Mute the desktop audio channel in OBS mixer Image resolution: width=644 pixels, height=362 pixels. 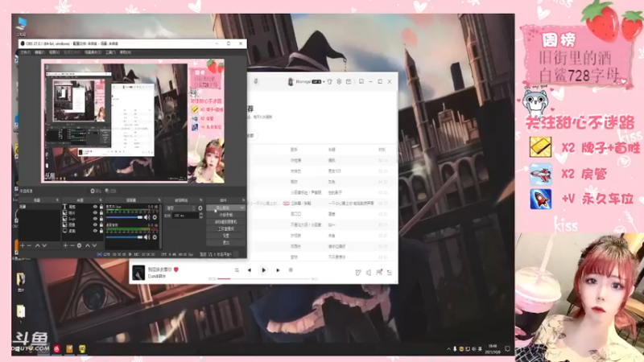tap(147, 237)
